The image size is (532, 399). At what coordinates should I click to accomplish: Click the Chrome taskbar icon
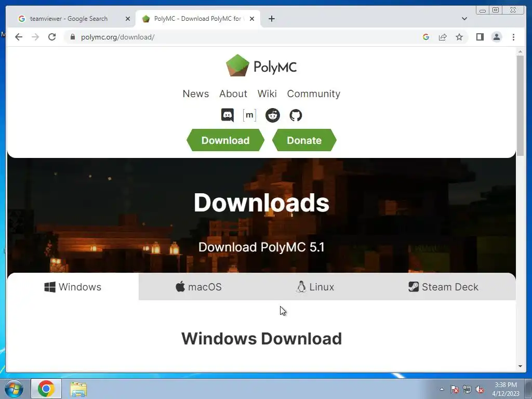click(x=46, y=389)
